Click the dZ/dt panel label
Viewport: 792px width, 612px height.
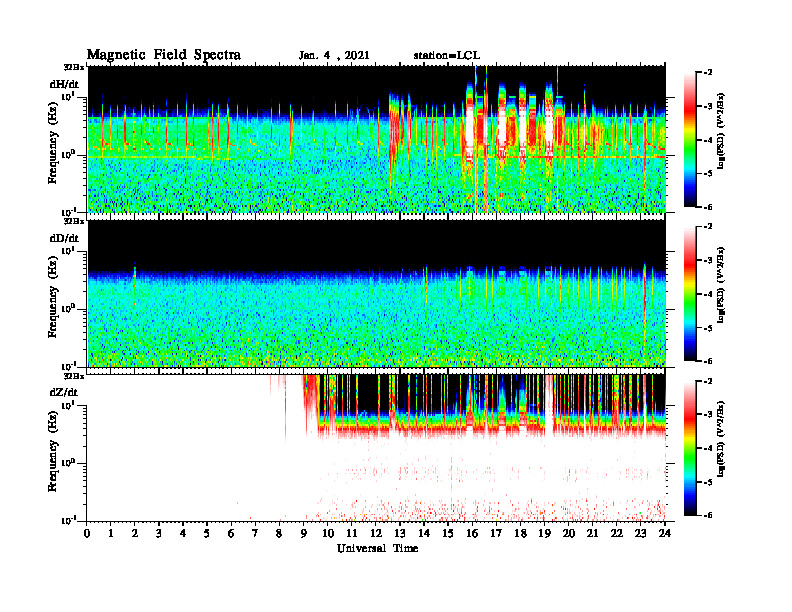(x=64, y=392)
